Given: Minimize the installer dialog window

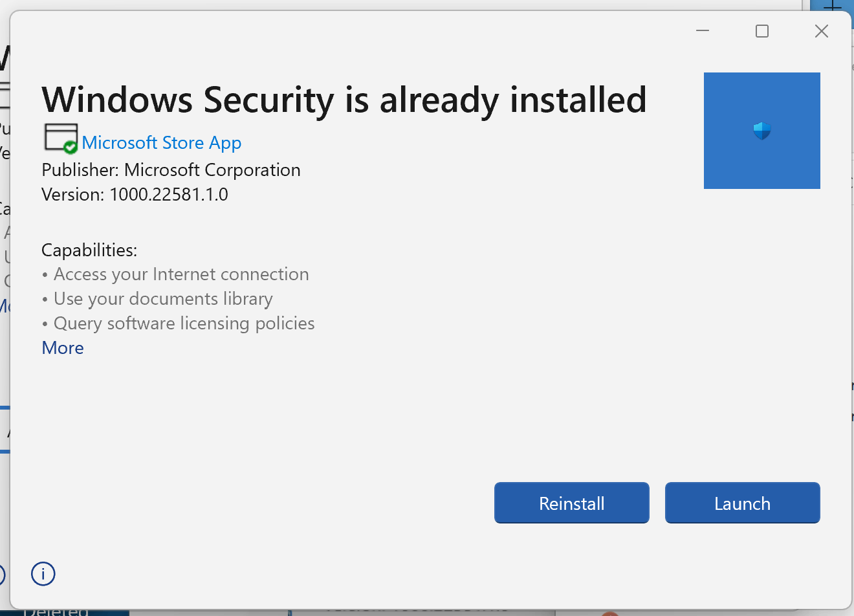Looking at the screenshot, I should [x=703, y=31].
